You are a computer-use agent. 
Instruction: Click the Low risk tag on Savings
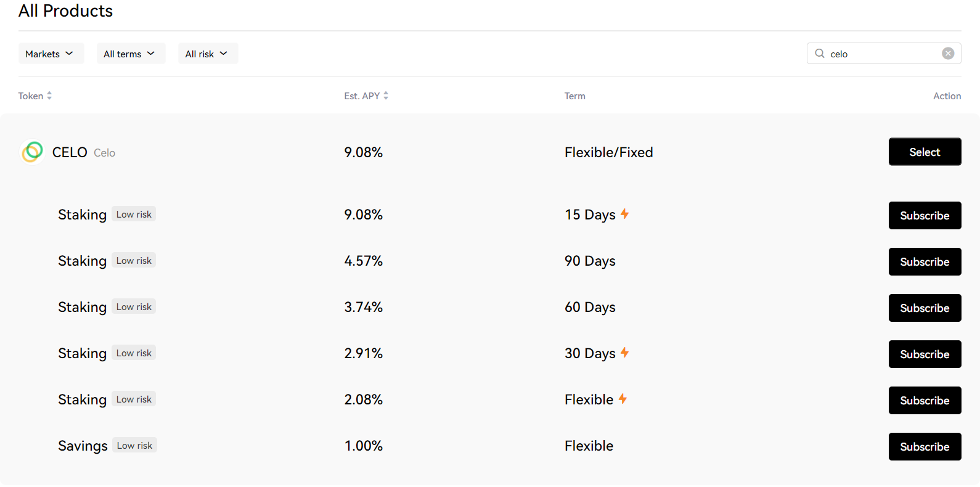tap(134, 445)
